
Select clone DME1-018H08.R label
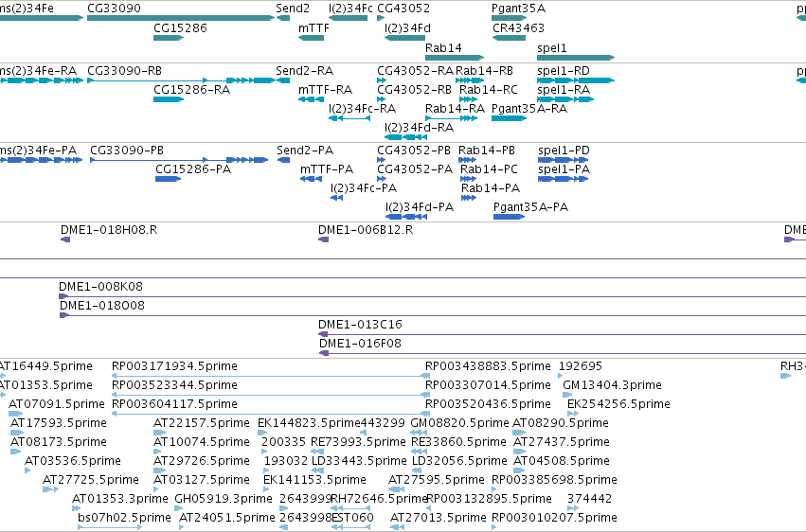click(x=109, y=229)
